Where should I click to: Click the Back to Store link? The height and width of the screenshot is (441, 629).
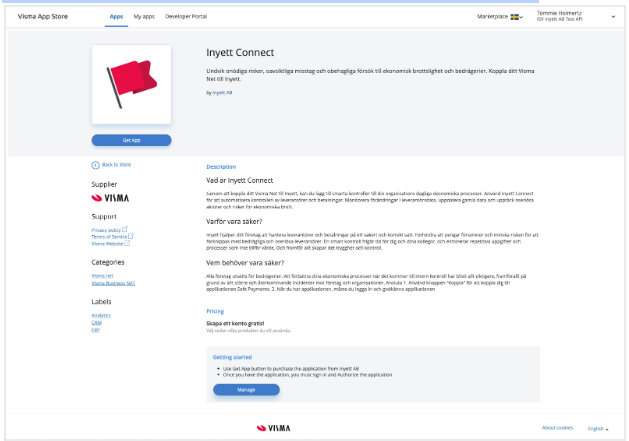[x=116, y=165]
